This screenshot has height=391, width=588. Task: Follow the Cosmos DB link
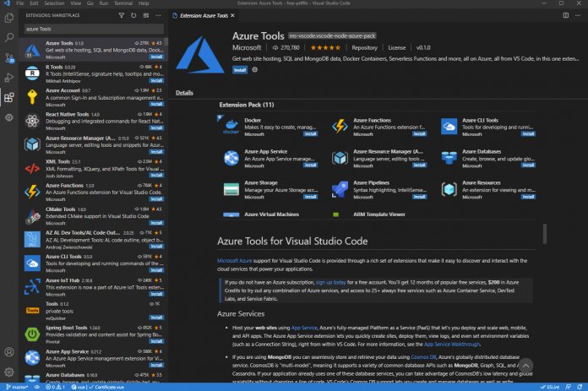point(423,357)
